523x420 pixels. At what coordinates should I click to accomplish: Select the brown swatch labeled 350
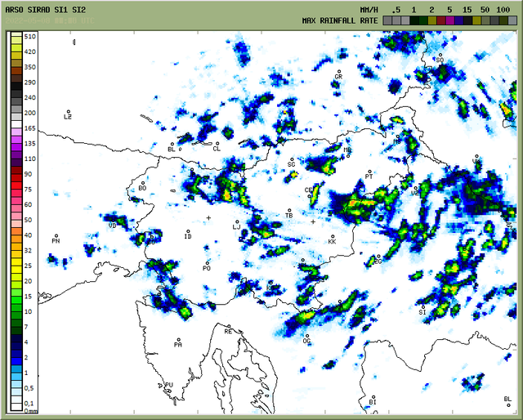point(16,71)
